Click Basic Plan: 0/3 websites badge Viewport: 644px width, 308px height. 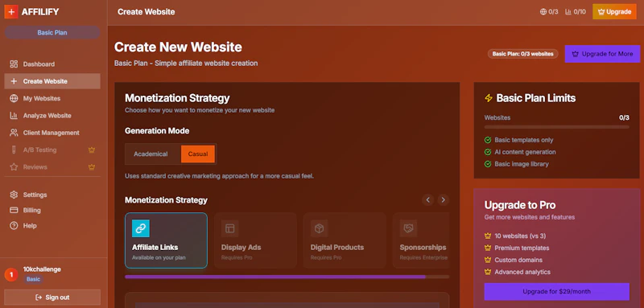[x=522, y=54]
